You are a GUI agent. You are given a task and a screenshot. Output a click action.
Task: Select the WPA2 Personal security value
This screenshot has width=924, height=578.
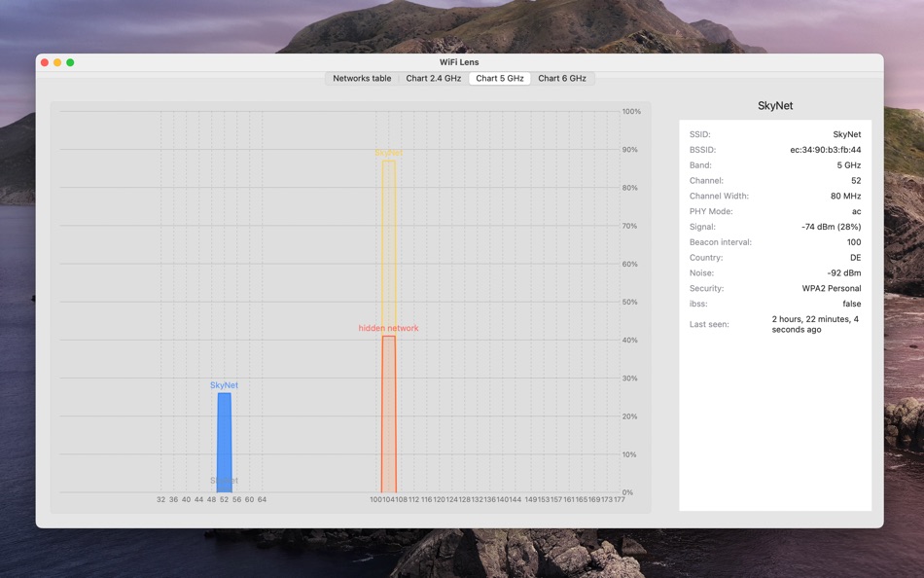click(830, 288)
